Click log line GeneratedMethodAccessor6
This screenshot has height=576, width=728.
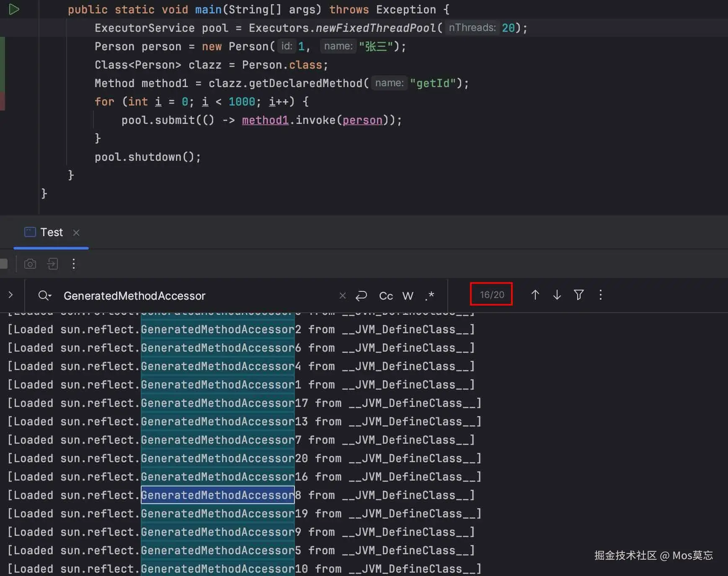pos(241,348)
